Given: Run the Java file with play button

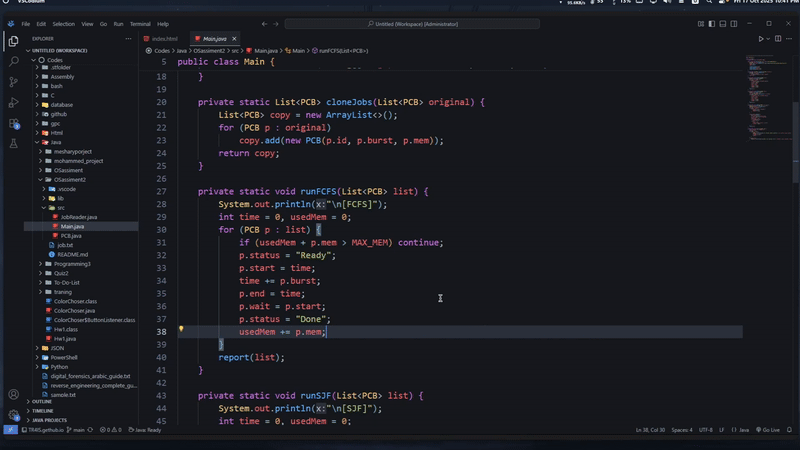Looking at the screenshot, I should pos(760,38).
